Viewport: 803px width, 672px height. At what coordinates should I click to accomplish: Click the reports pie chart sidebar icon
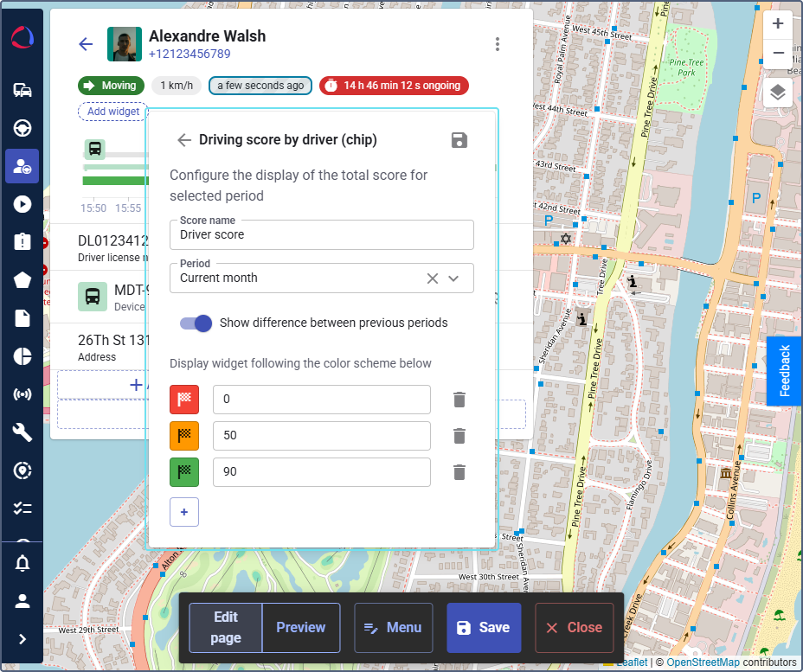(22, 355)
